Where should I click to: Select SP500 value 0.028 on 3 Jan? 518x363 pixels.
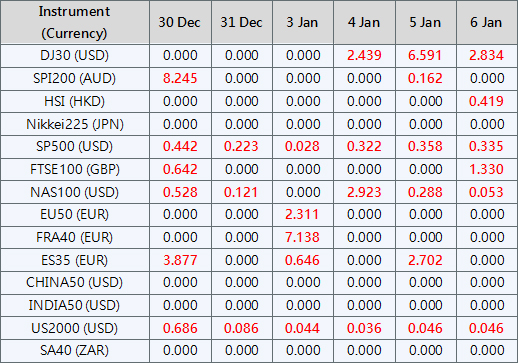[x=303, y=146]
